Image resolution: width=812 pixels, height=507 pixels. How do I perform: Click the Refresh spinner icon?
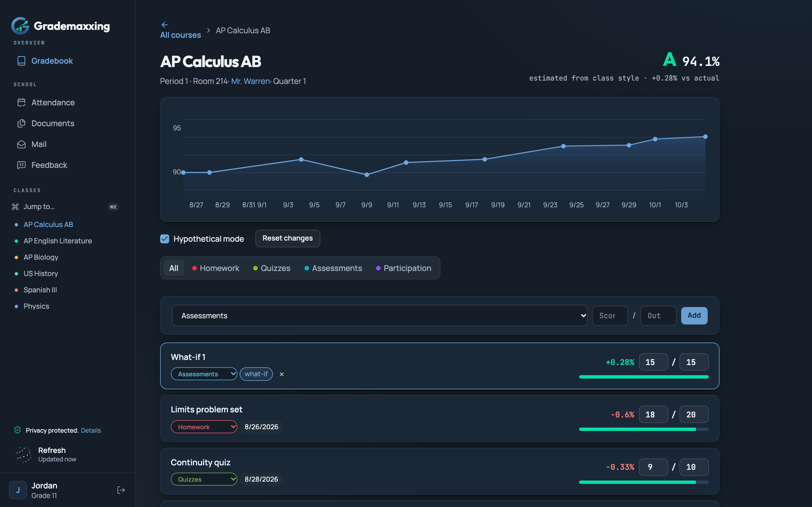24,454
